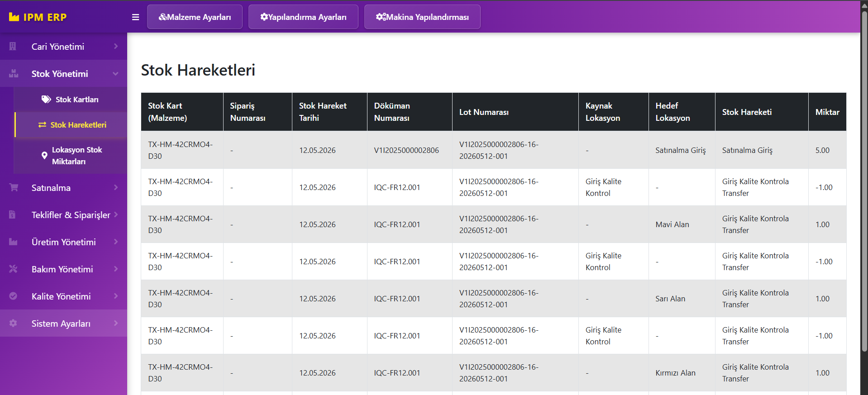This screenshot has height=395, width=868.
Task: Click the Hedef Lokasyon column header
Action: (682, 112)
